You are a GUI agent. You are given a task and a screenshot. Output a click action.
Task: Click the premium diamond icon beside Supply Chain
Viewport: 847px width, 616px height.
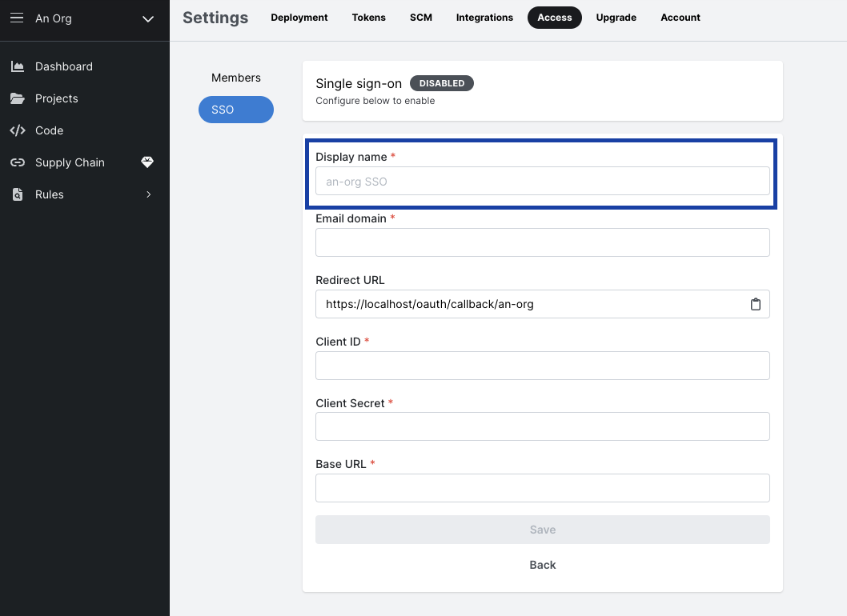point(147,162)
